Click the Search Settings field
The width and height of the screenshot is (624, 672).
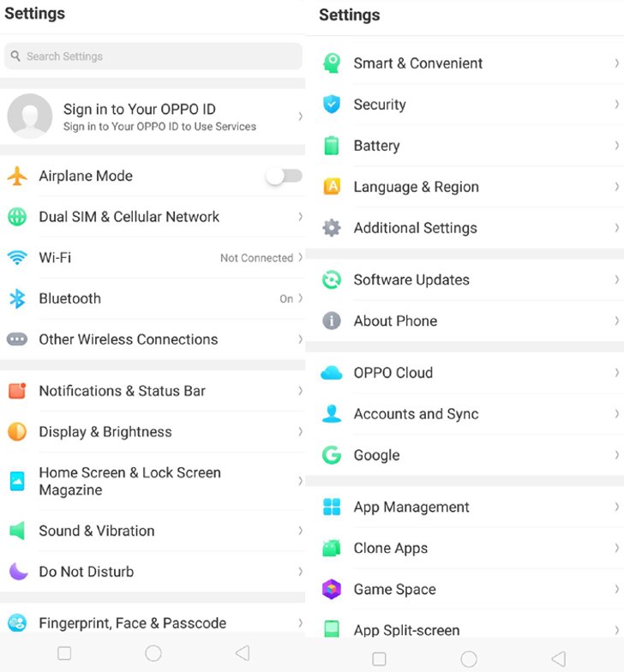[153, 57]
